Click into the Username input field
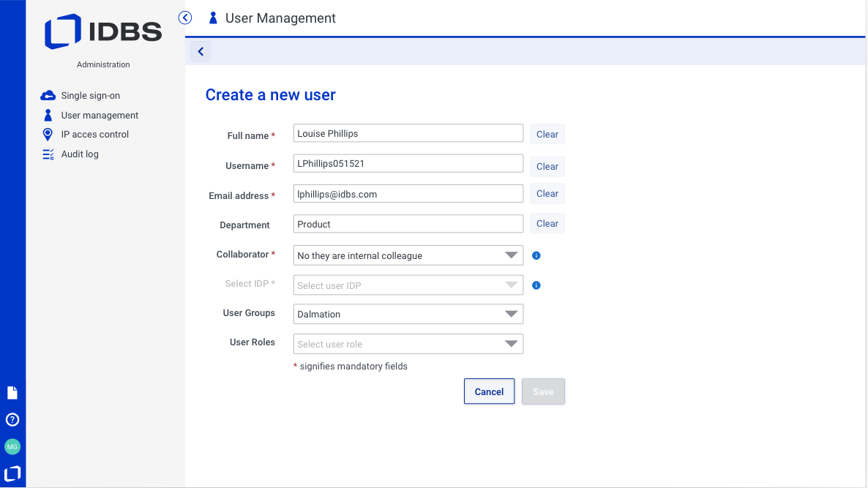The height and width of the screenshot is (488, 868). point(408,164)
